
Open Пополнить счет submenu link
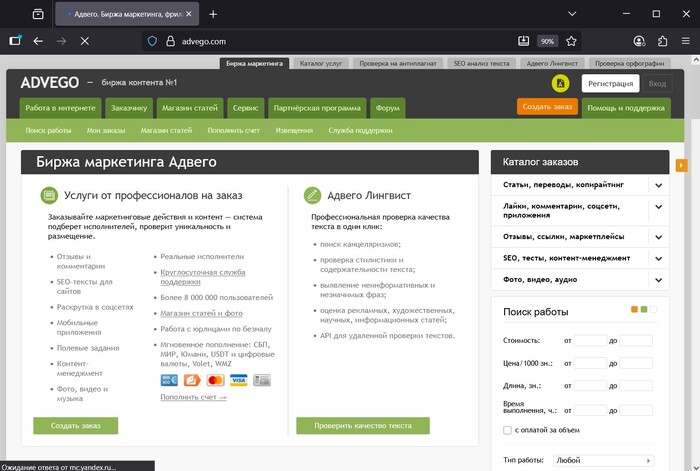[233, 130]
